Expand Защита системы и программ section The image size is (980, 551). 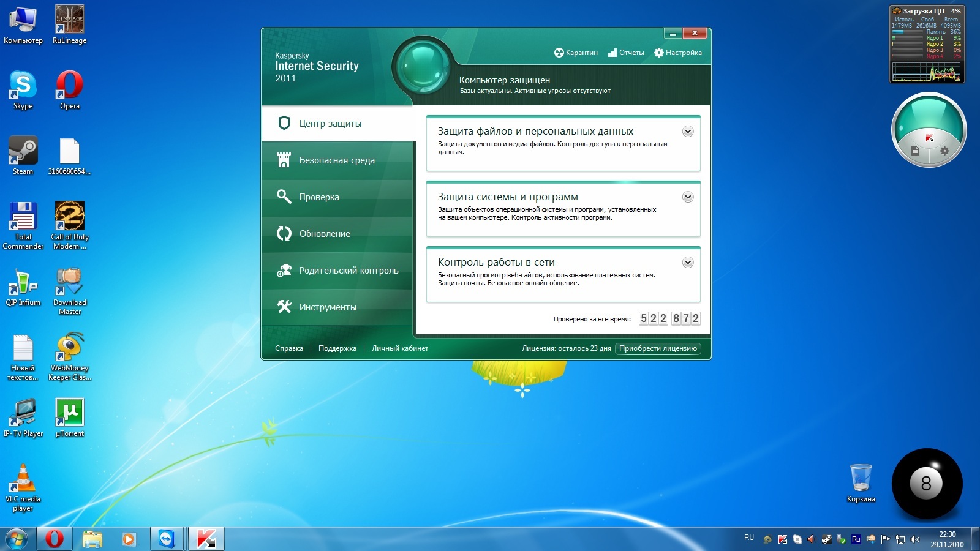click(688, 197)
